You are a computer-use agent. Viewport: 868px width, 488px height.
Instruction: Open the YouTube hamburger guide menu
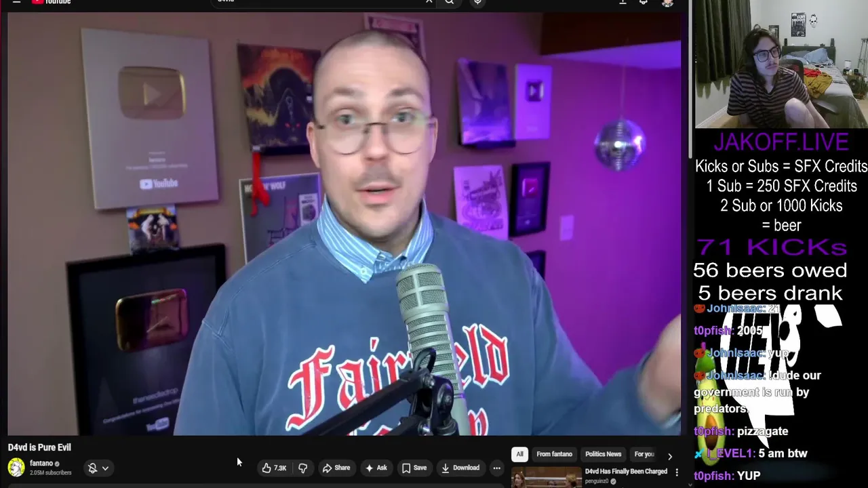click(16, 2)
